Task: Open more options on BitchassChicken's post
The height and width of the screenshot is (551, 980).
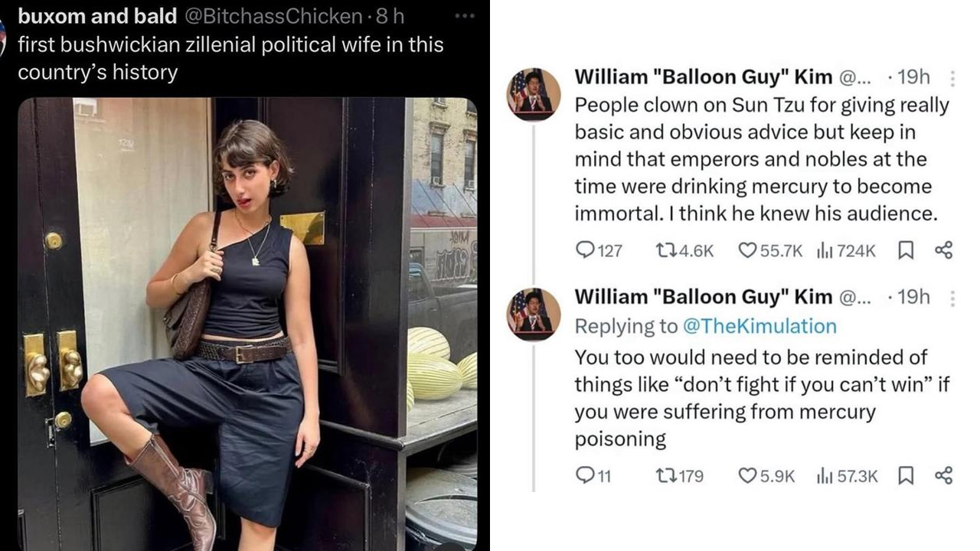Action: (464, 16)
